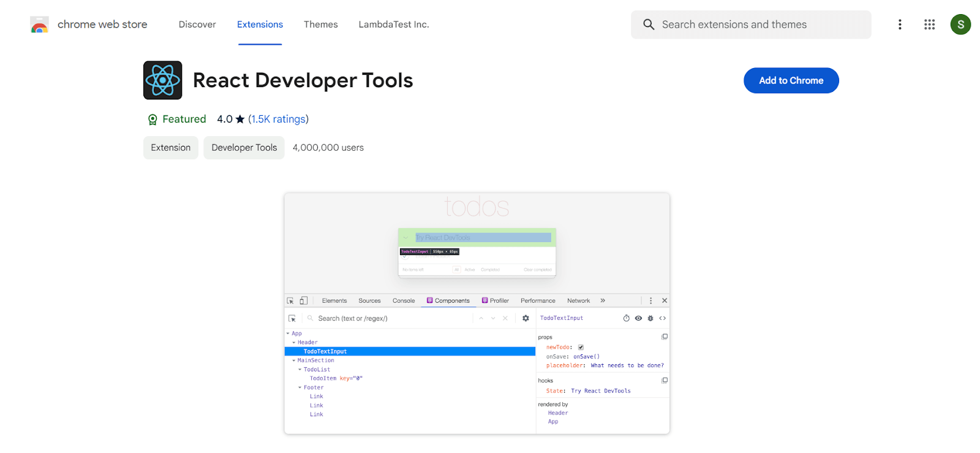The height and width of the screenshot is (453, 980).
Task: Open the Themes tab
Action: 321,25
